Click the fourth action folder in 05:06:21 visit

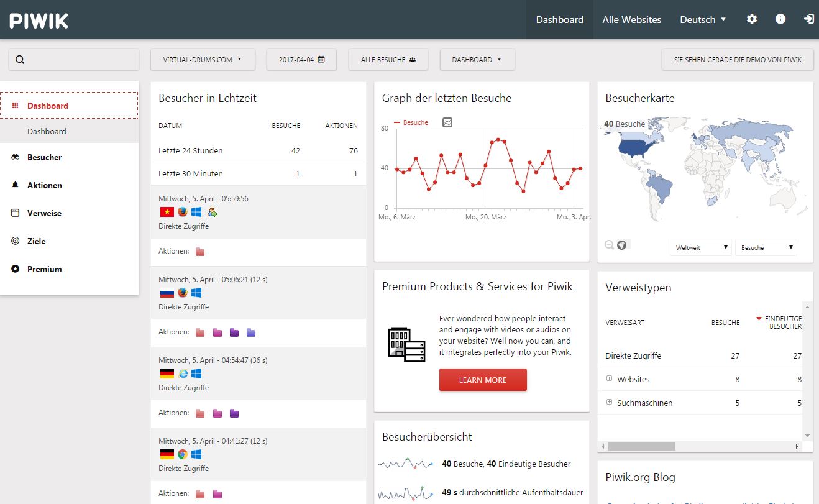coord(250,332)
